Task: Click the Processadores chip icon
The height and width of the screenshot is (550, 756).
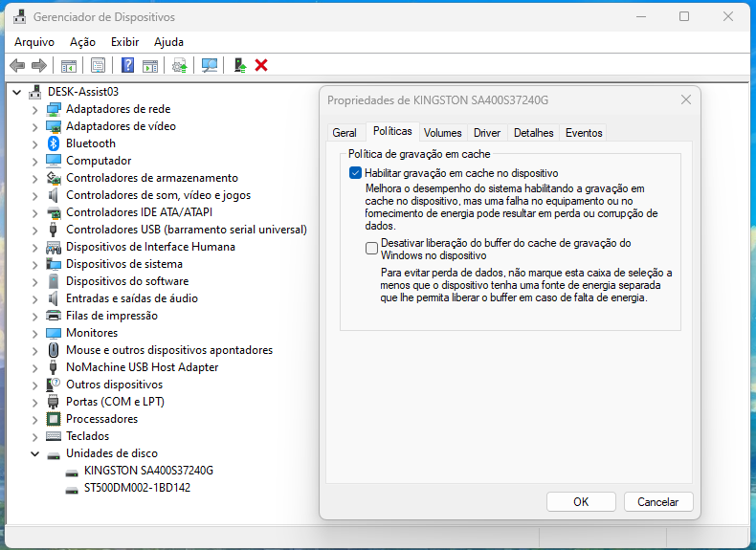Action: (x=54, y=419)
